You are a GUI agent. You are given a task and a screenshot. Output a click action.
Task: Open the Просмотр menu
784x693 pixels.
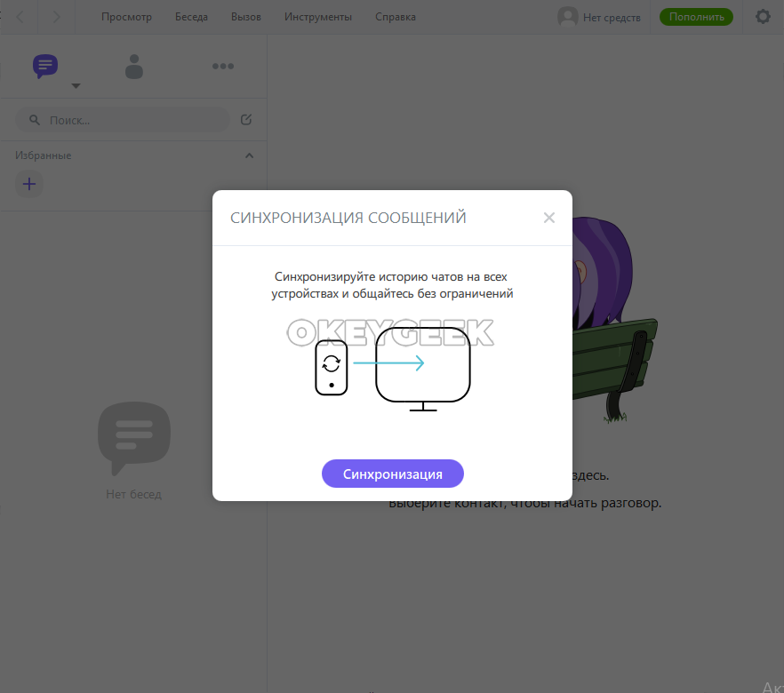(x=126, y=17)
